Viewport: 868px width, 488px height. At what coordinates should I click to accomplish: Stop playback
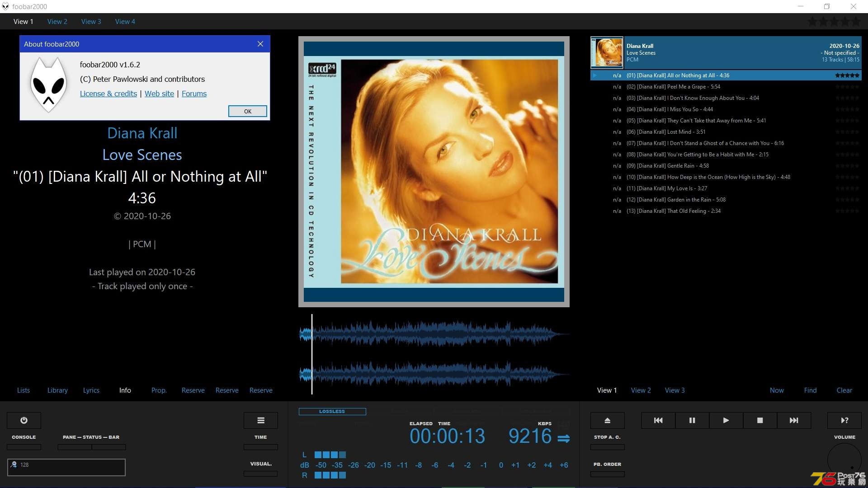pyautogui.click(x=760, y=420)
